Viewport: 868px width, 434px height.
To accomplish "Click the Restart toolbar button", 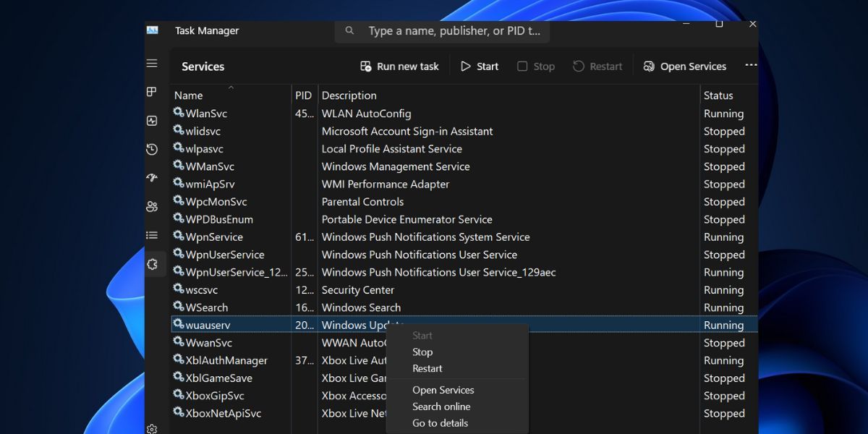I will (x=597, y=66).
